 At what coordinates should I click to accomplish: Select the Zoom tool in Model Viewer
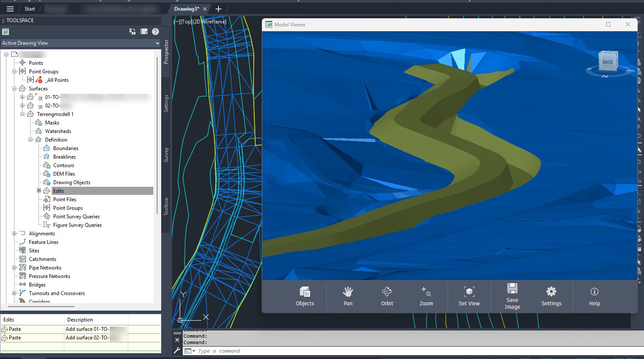tap(426, 296)
